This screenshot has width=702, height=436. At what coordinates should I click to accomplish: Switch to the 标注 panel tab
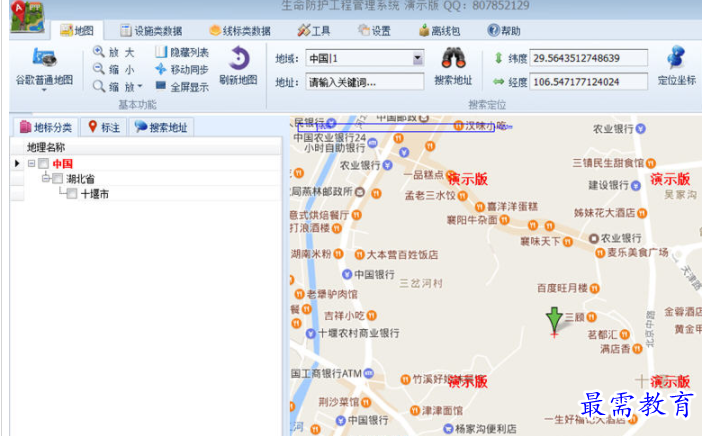(x=103, y=128)
